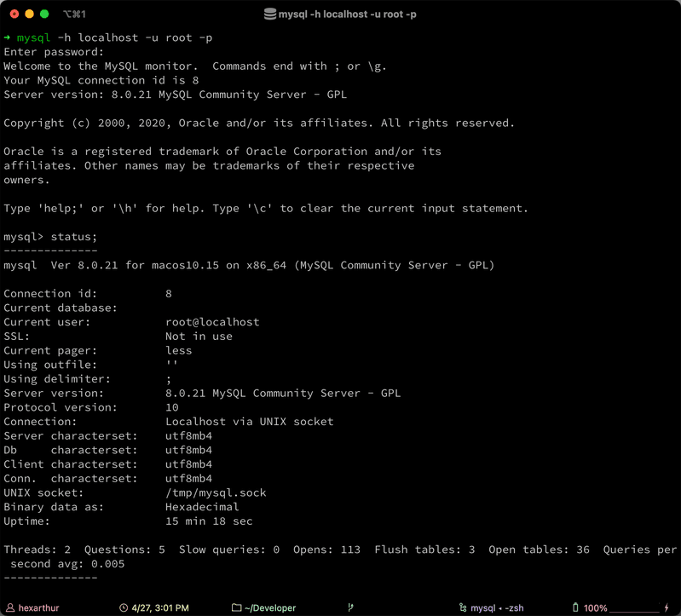Click the green arrow prompt symbol
681x616 pixels.
(7, 37)
